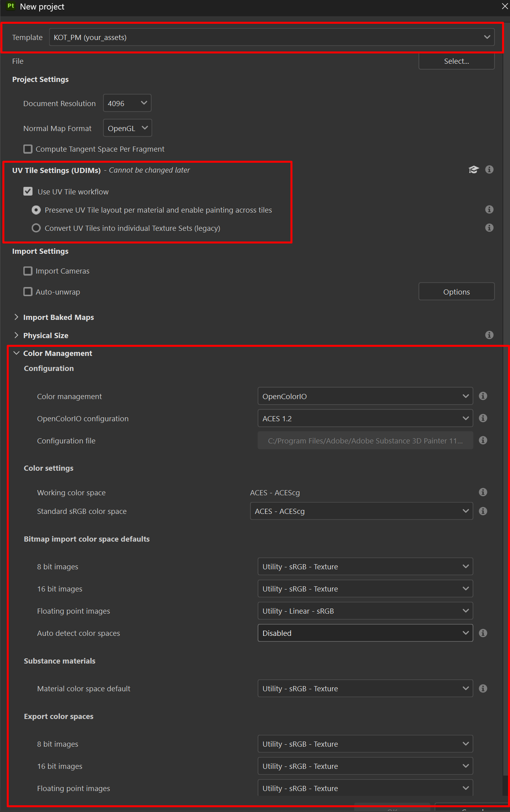The image size is (510, 812).
Task: Click the Bitmap import color space defaults heading
Action: click(87, 539)
